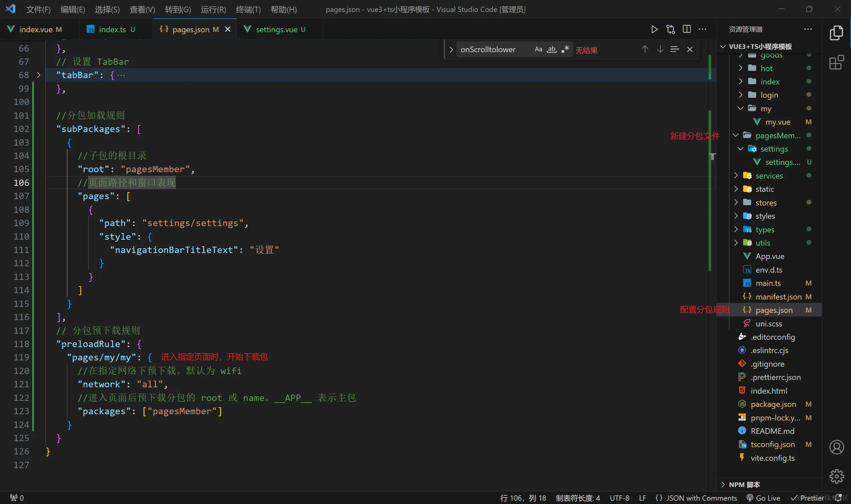Open the explorer panel more actions ellipsis
Viewport: 851px width, 504px height.
pyautogui.click(x=808, y=29)
